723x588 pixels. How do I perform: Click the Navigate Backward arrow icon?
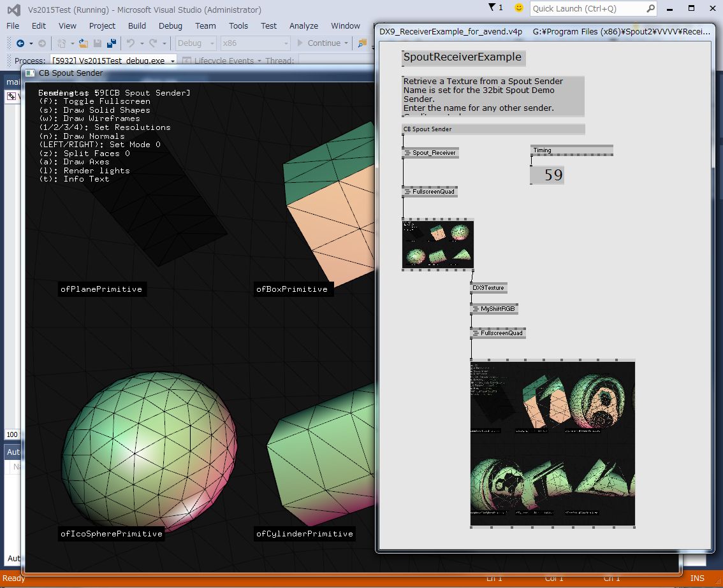20,43
